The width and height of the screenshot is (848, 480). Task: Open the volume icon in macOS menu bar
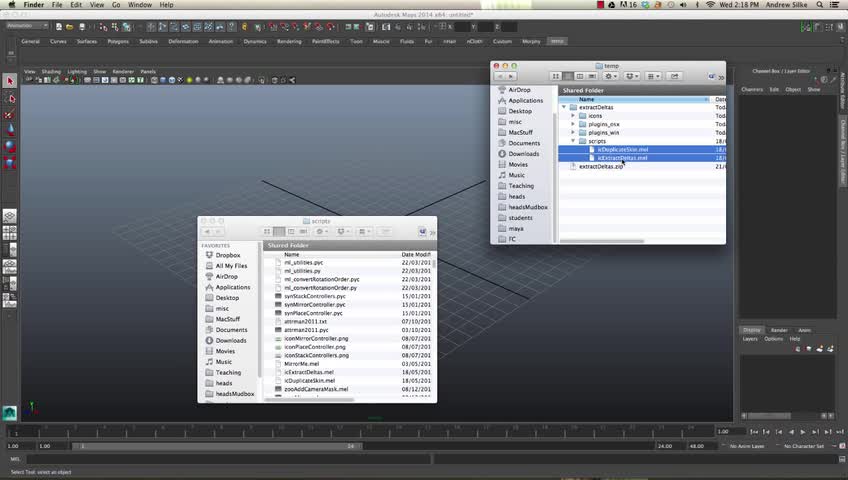[684, 5]
